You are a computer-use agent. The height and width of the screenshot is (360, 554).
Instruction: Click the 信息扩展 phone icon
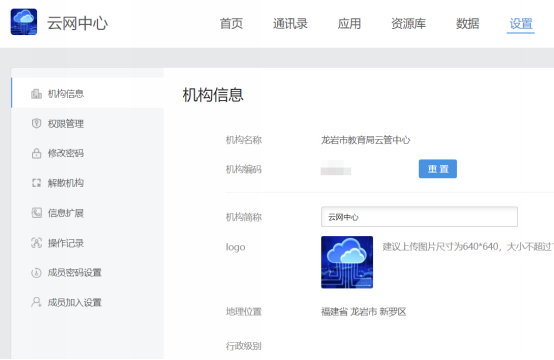(x=37, y=213)
